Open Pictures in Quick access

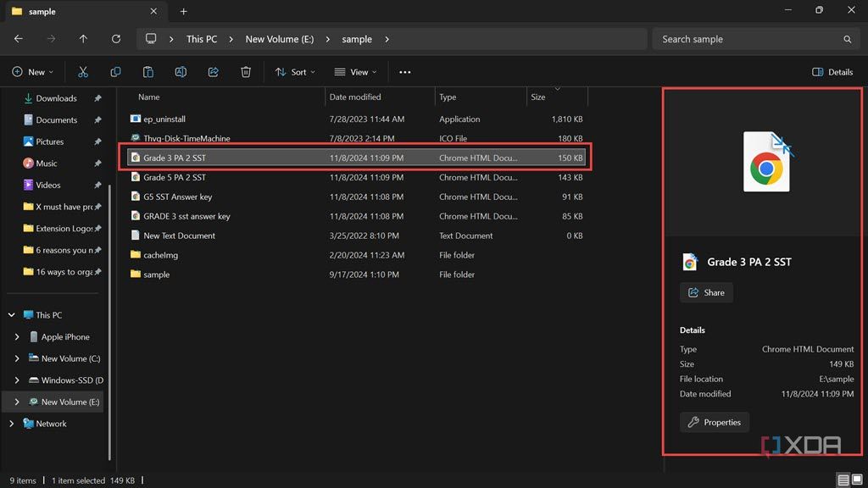tap(49, 141)
